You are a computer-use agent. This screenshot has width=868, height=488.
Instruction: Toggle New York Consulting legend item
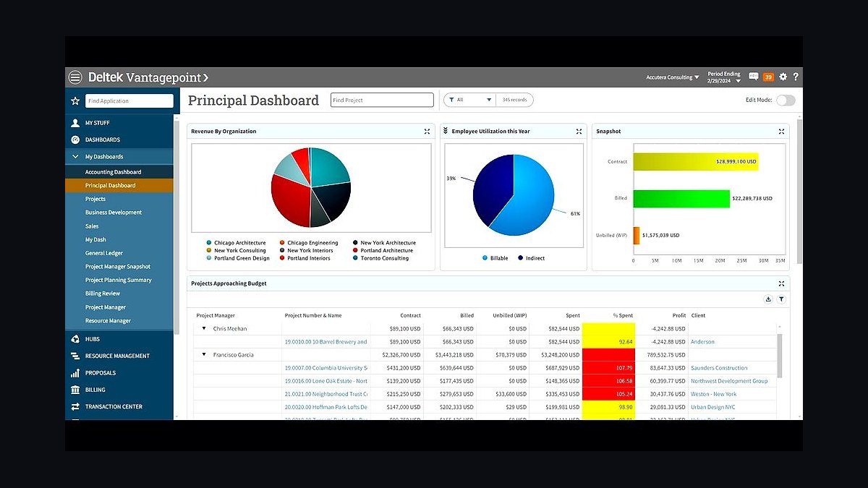(x=236, y=251)
